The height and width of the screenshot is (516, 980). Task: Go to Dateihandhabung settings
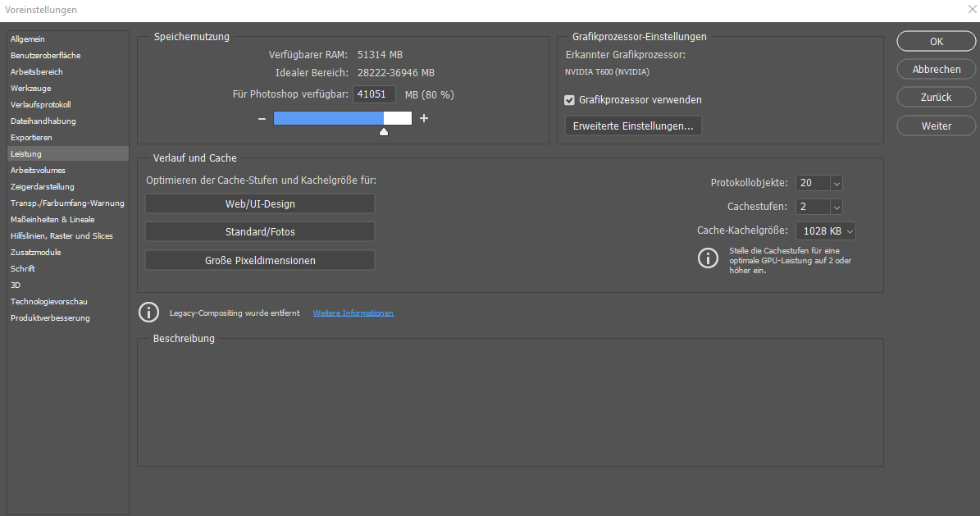pos(67,121)
